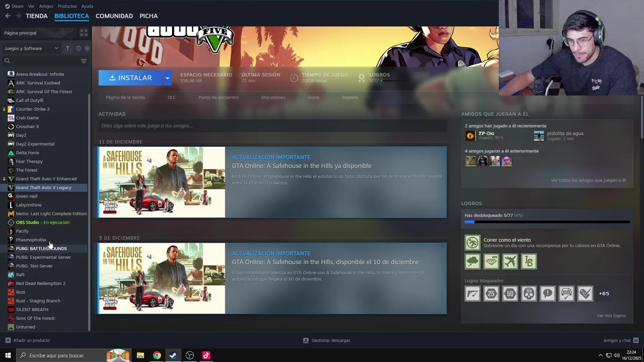This screenshot has height=362, width=644.
Task: Select Fear Therapy in library
Action: tap(29, 161)
